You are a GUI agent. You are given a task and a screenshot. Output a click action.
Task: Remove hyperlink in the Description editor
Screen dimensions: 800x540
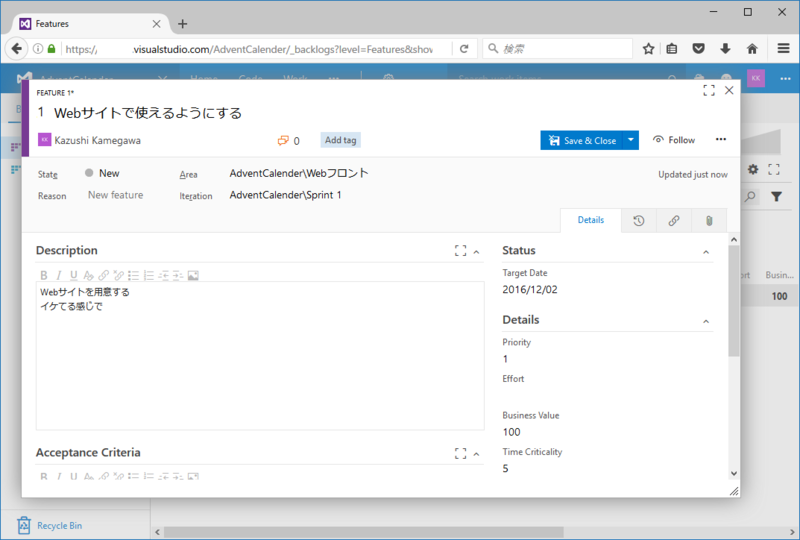pos(118,276)
